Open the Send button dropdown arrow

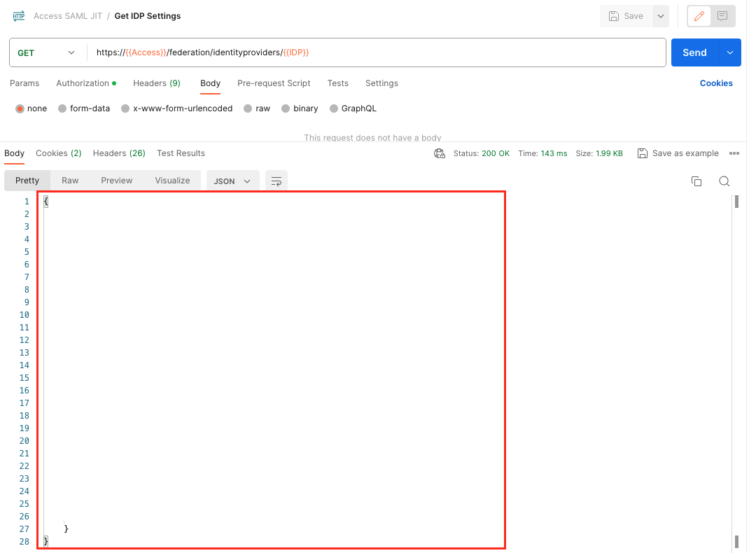pyautogui.click(x=729, y=52)
